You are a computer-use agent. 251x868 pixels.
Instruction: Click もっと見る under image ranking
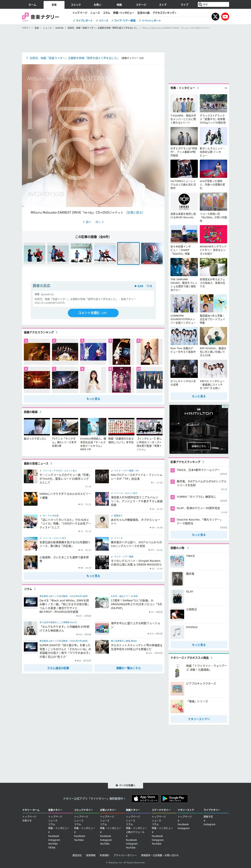click(93, 399)
